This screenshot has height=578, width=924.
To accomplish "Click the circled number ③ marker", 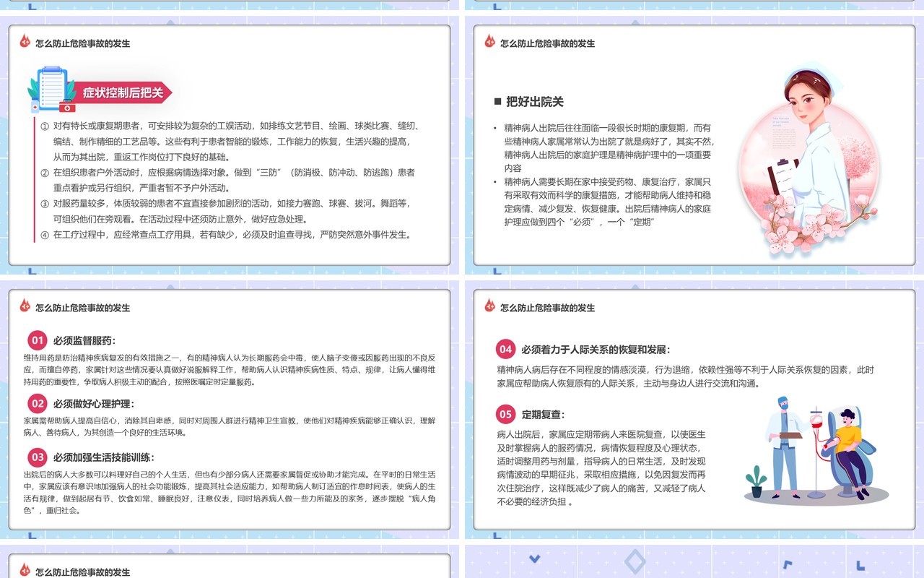I will tap(45, 204).
